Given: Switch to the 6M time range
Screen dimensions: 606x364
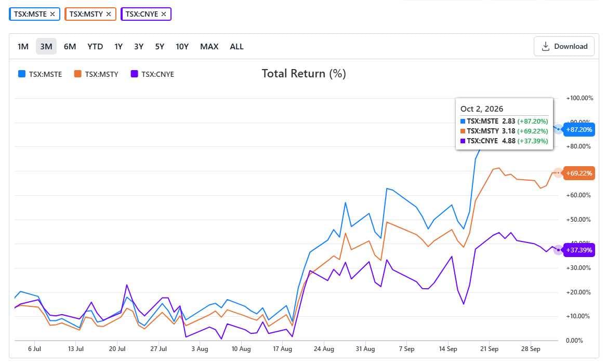Looking at the screenshot, I should tap(70, 47).
